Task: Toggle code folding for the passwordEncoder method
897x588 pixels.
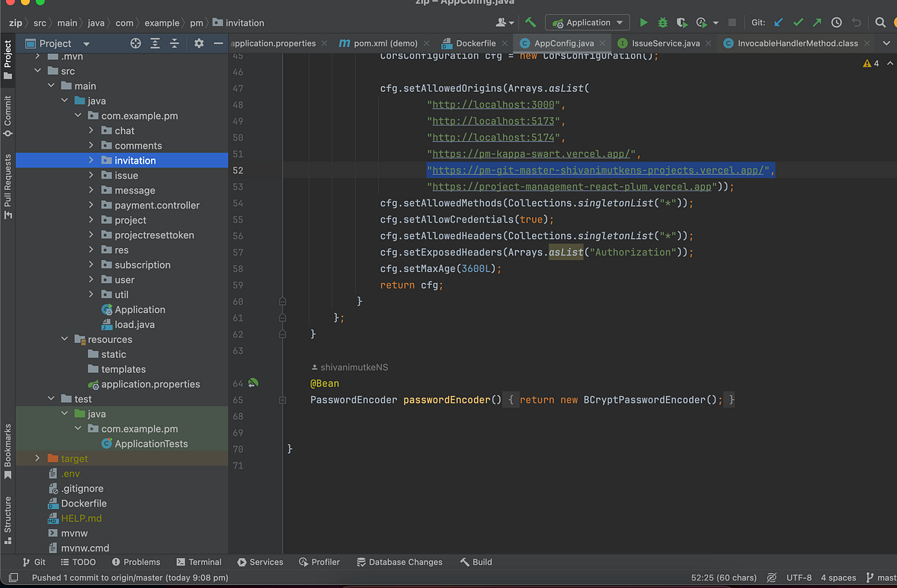Action: pos(283,400)
